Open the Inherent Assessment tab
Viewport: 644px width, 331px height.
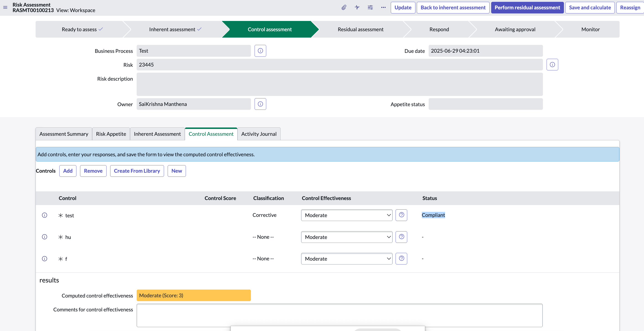click(157, 134)
